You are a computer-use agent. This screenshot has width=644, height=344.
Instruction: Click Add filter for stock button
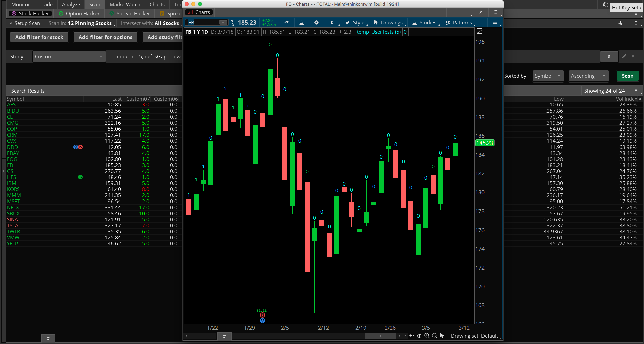[39, 37]
